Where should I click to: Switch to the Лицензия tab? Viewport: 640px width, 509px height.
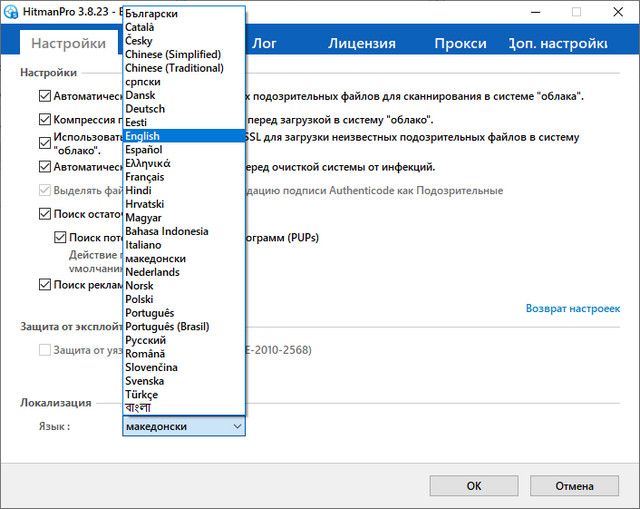tap(361, 44)
